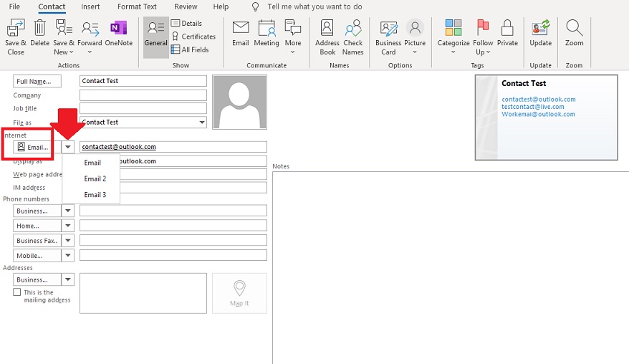Screen dimensions: 629x364
Task: Click the business address text box
Action: click(x=143, y=293)
